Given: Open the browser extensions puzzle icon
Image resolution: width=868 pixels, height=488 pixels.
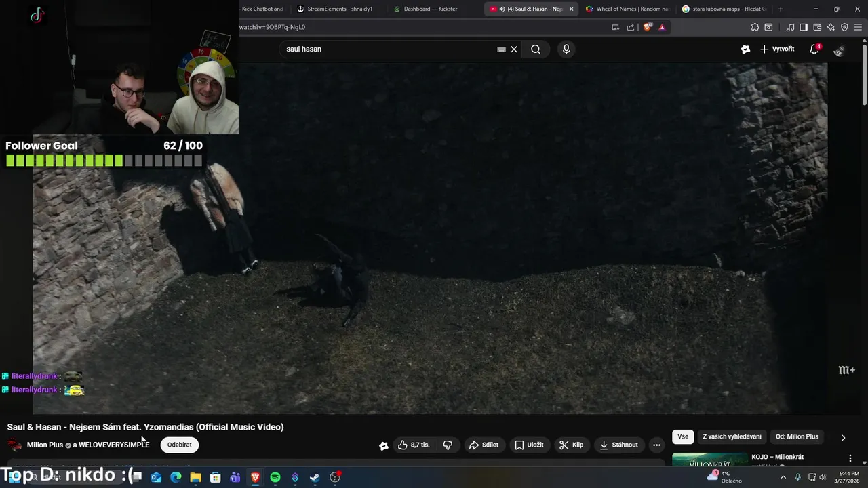Looking at the screenshot, I should pos(755,27).
